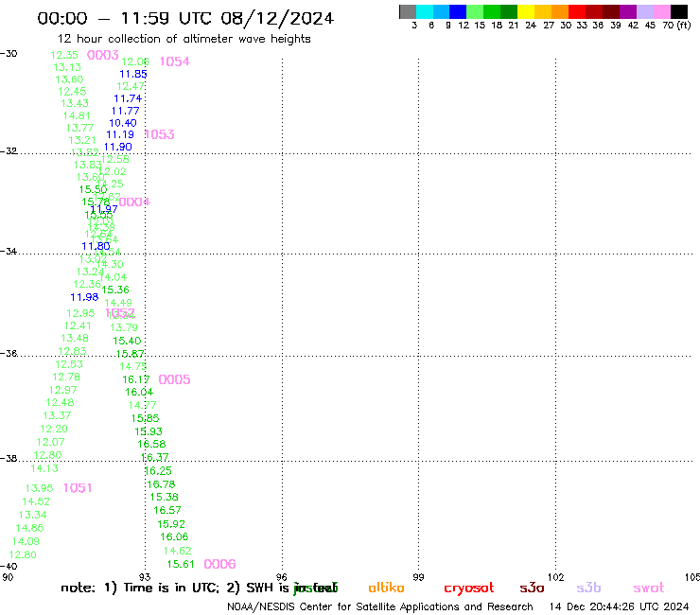Select pass number label '1051'
700x615 pixels.
coord(78,488)
